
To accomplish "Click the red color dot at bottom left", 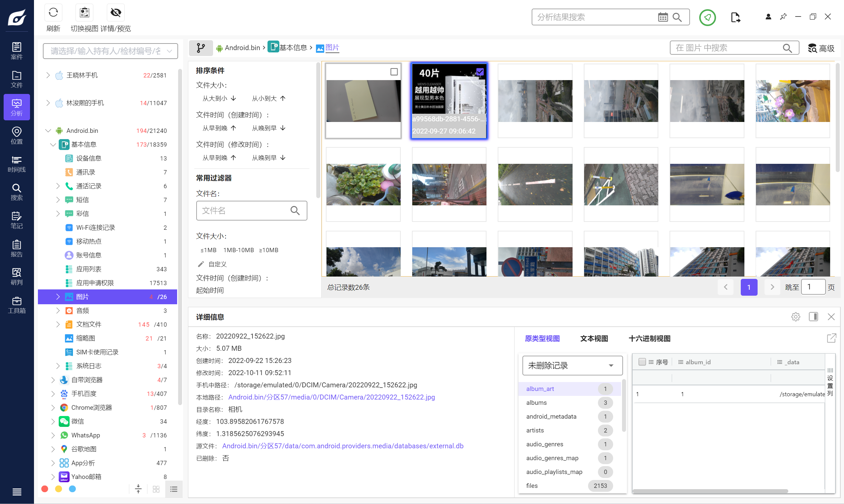I will point(45,489).
